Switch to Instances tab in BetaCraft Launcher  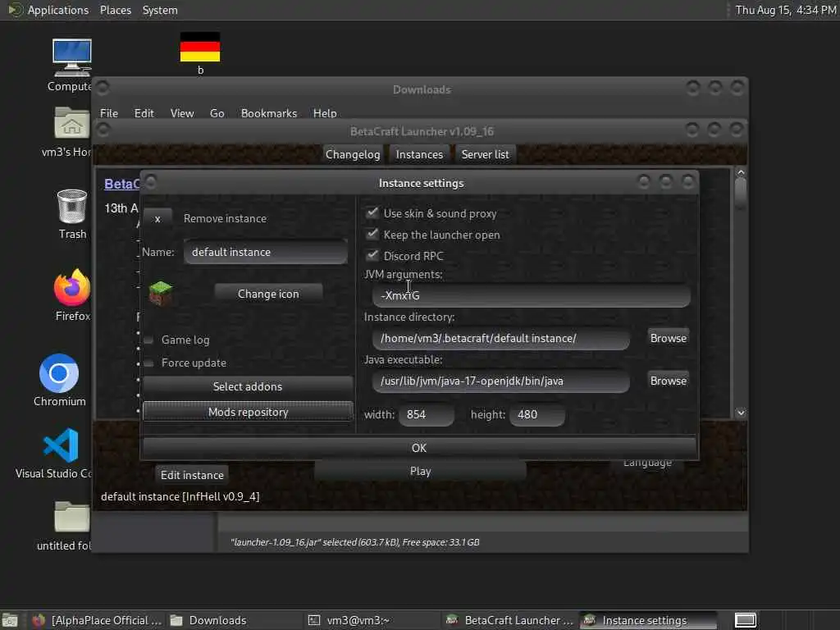point(419,154)
